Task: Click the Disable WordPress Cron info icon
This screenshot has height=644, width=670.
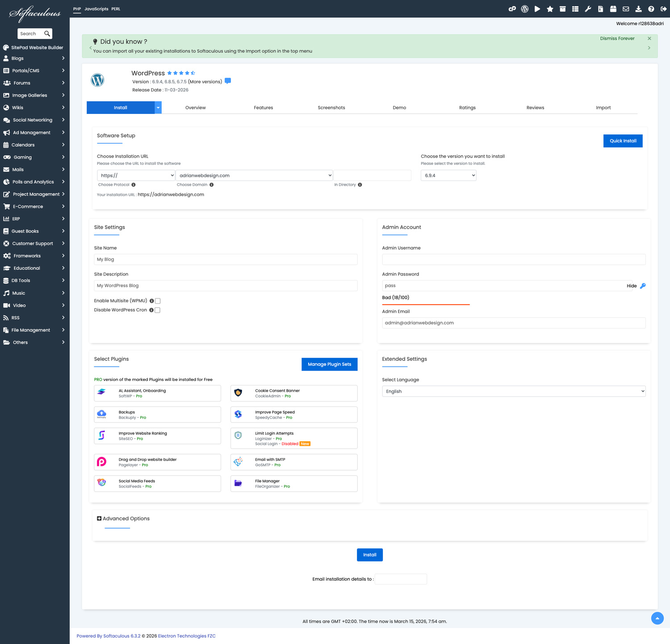Action: point(151,310)
